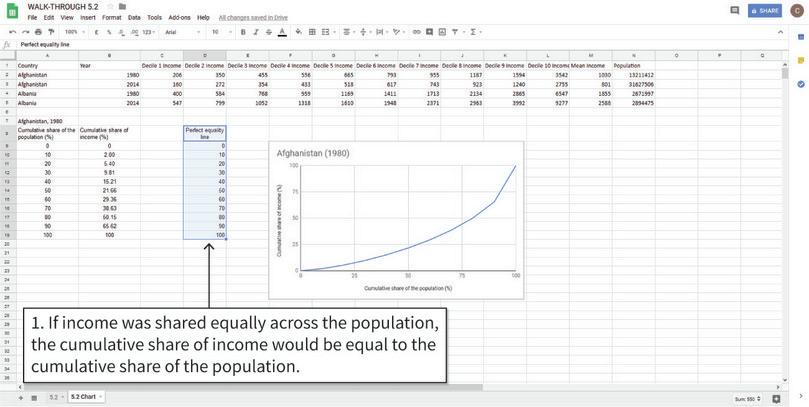Toggle italic formatting
This screenshot has height=407, width=809.
(x=256, y=32)
